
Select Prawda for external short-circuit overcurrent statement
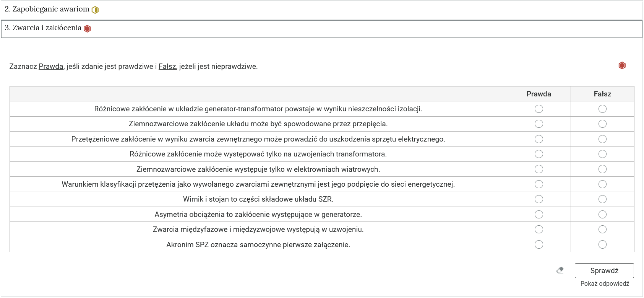coord(539,139)
